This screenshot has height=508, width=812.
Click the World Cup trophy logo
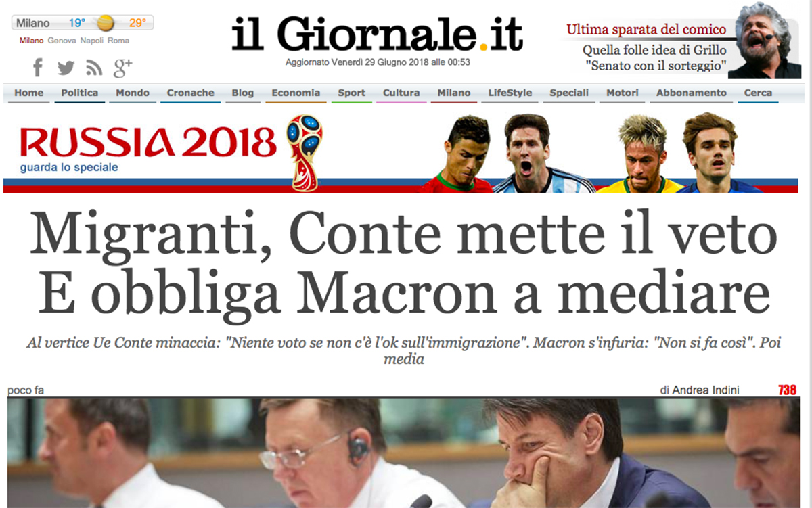click(304, 153)
